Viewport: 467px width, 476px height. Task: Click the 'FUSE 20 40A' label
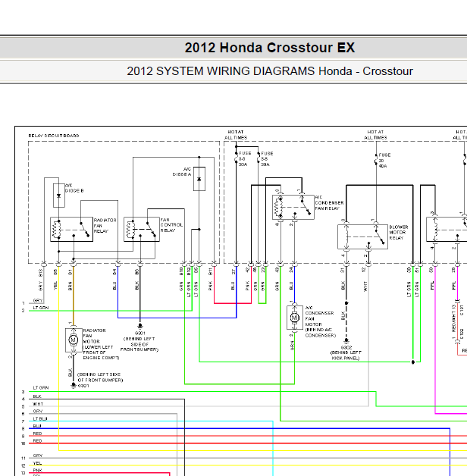click(384, 160)
